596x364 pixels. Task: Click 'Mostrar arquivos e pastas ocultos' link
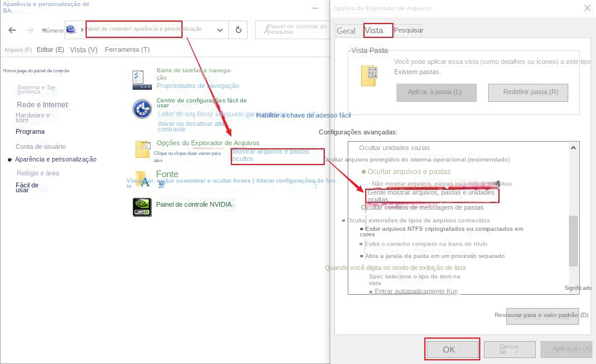pyautogui.click(x=271, y=155)
